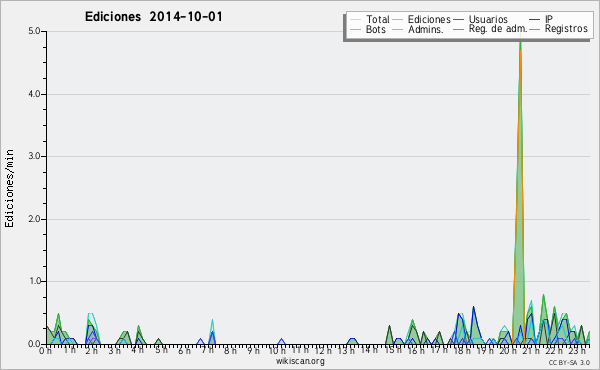The width and height of the screenshot is (600, 370).
Task: Click the 2.0 y-axis label
Action: tap(34, 219)
